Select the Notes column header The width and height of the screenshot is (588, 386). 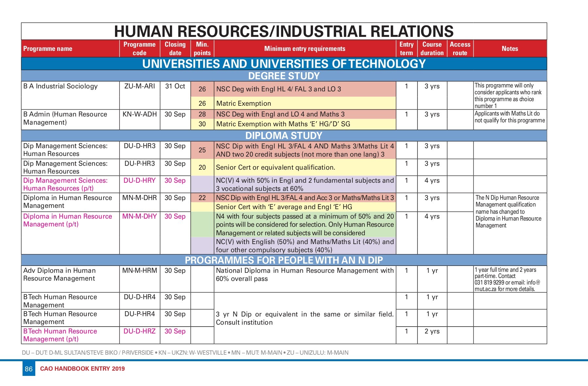[x=510, y=49]
